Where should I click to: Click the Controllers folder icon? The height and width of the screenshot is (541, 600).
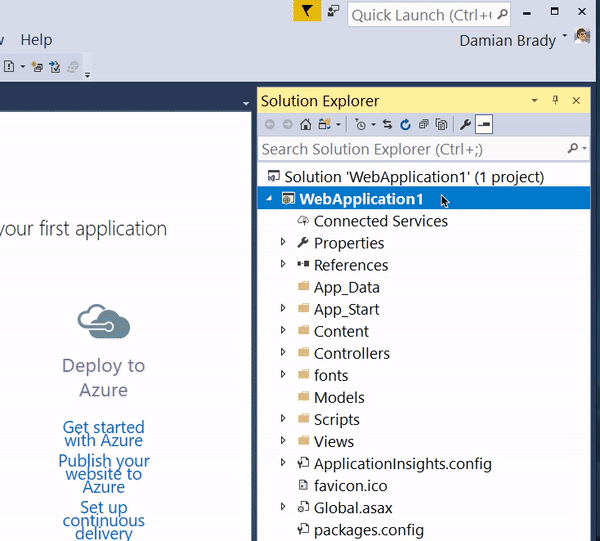(x=303, y=352)
